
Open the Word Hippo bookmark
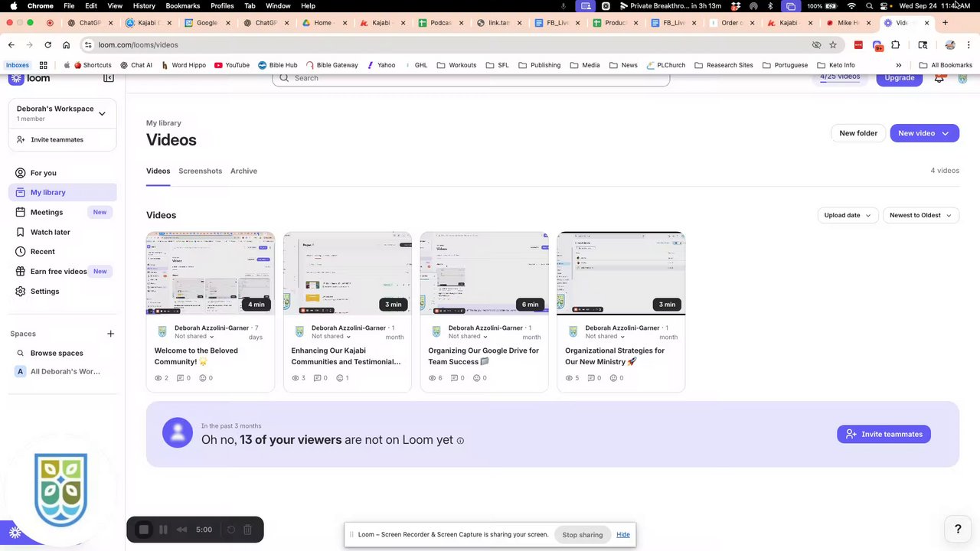[184, 65]
